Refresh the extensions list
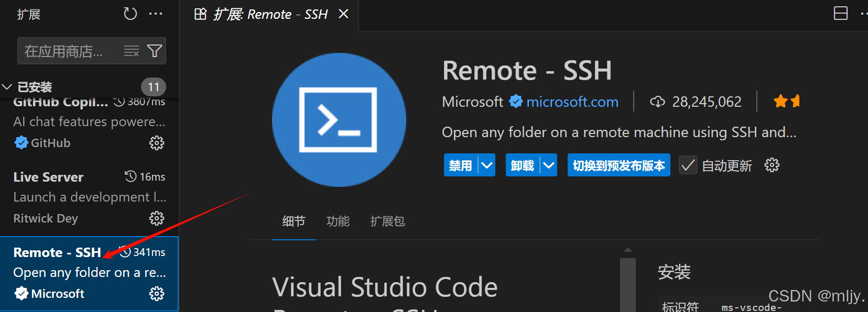The height and width of the screenshot is (312, 868). tap(130, 14)
